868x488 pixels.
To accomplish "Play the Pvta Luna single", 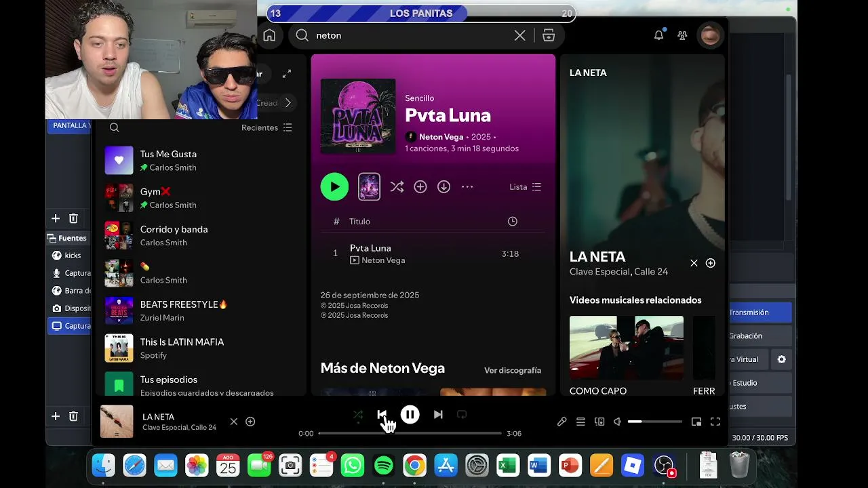I will point(334,186).
